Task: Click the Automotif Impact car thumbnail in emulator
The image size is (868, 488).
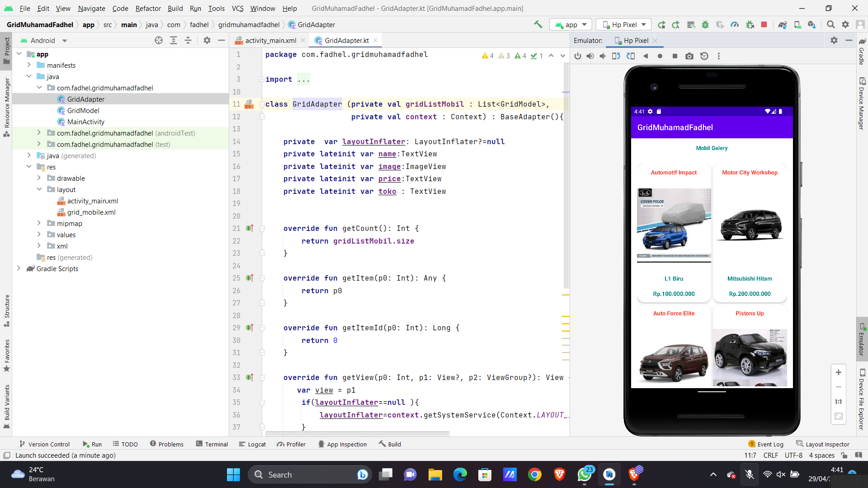Action: (x=674, y=225)
